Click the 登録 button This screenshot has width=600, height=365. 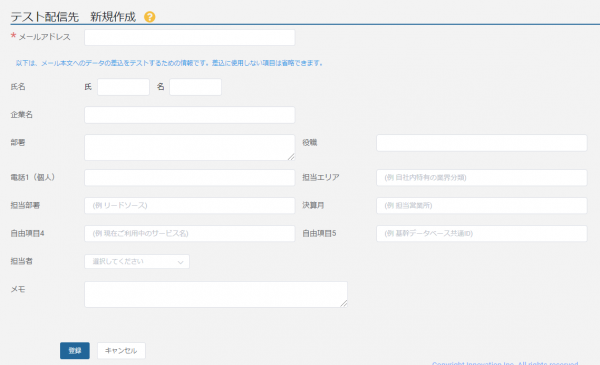(75, 350)
